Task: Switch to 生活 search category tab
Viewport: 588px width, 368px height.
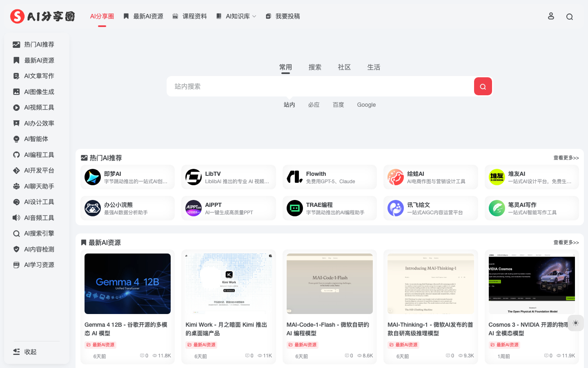Action: (374, 67)
